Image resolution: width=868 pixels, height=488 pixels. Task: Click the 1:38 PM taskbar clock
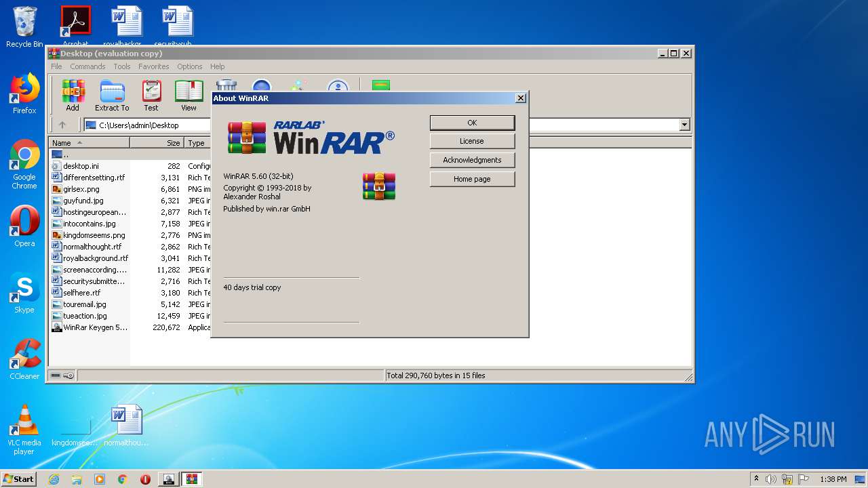(833, 479)
